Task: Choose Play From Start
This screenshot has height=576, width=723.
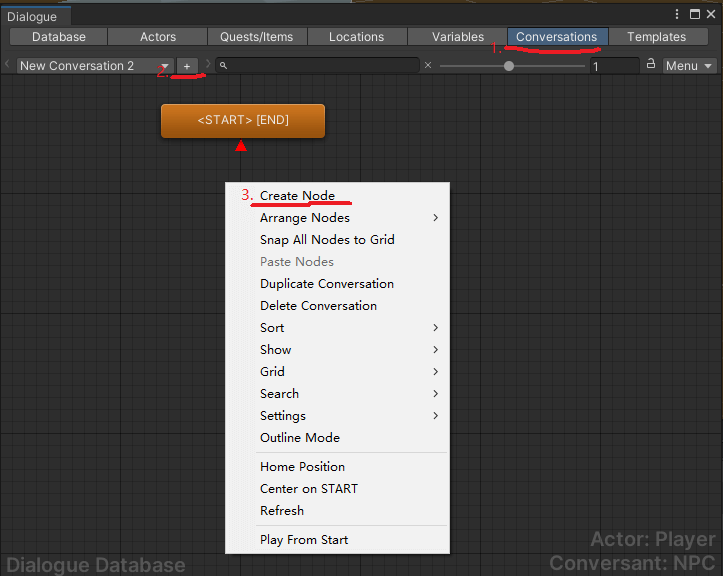Action: [337, 540]
